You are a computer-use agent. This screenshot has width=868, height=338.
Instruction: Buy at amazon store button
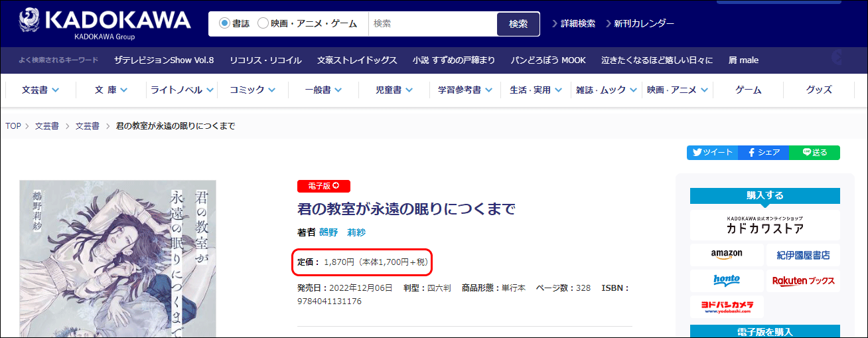727,254
